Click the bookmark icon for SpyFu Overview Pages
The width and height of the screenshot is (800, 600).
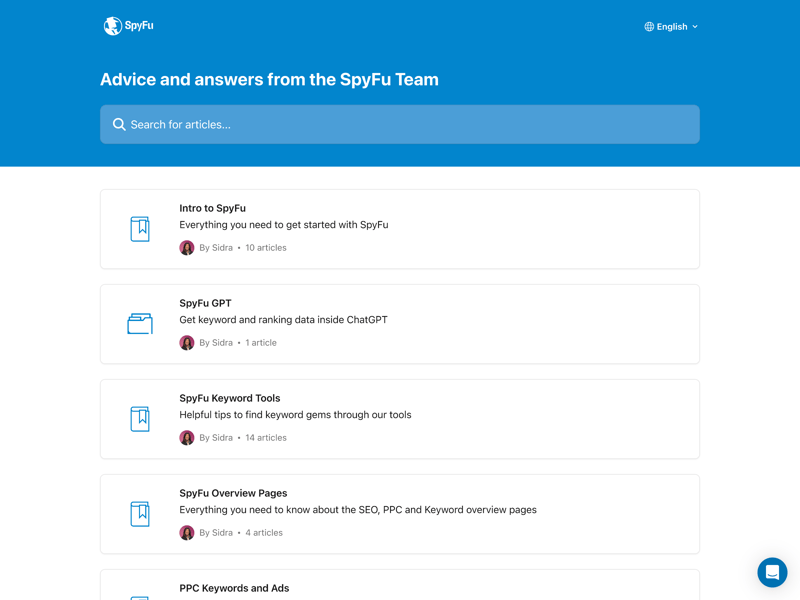click(140, 514)
